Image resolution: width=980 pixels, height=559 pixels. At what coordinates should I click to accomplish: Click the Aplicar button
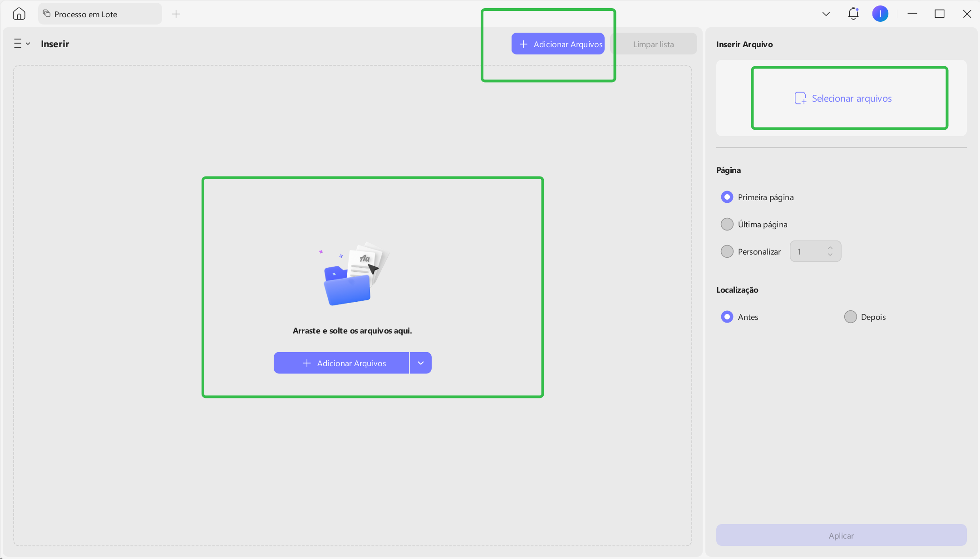[x=841, y=535]
